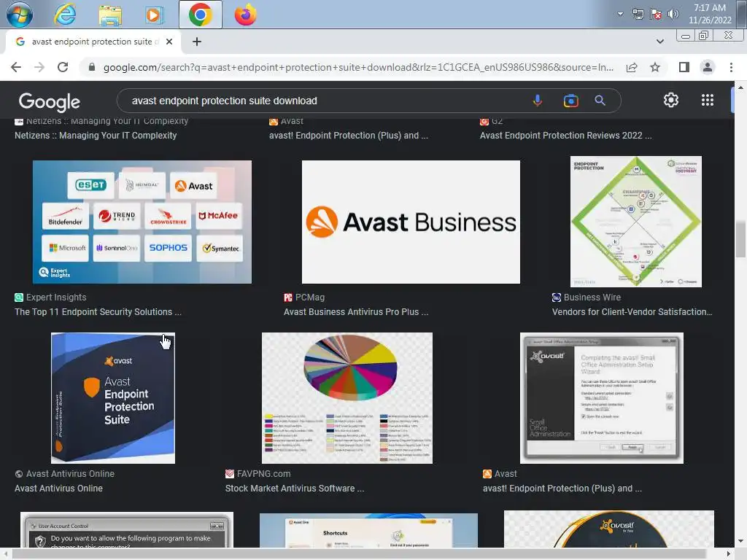Viewport: 747px width, 560px height.
Task: Open the Endpoint Protection diamond chart image
Action: pyautogui.click(x=636, y=222)
